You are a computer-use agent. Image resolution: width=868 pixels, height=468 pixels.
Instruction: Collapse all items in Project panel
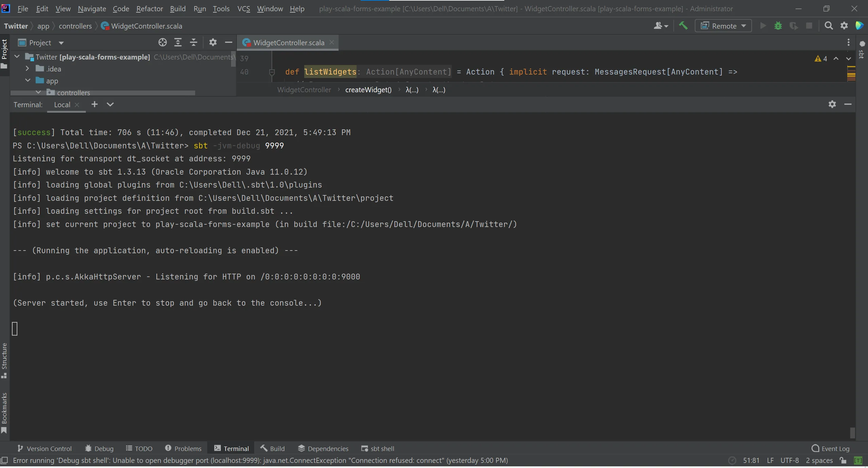click(x=194, y=43)
